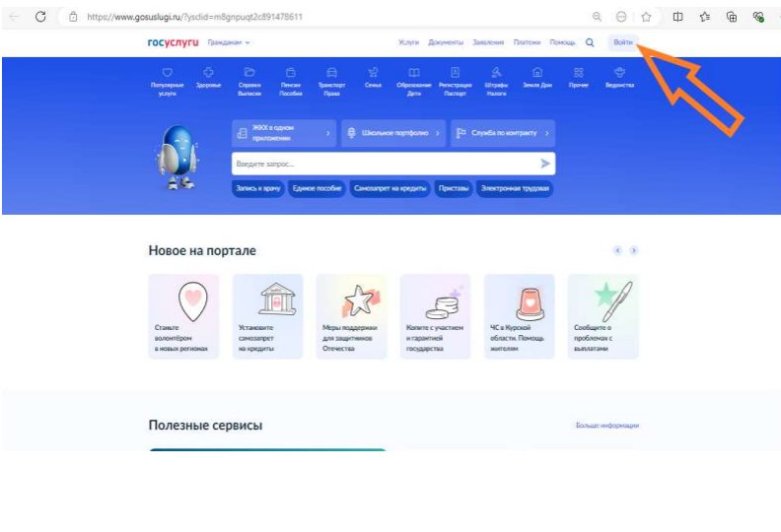The height and width of the screenshot is (532, 781).
Task: Open the Образование Дети category
Action: [x=414, y=82]
